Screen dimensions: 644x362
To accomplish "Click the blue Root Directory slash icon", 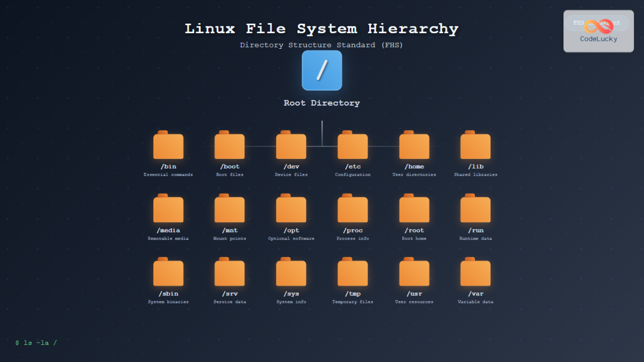I will click(321, 70).
